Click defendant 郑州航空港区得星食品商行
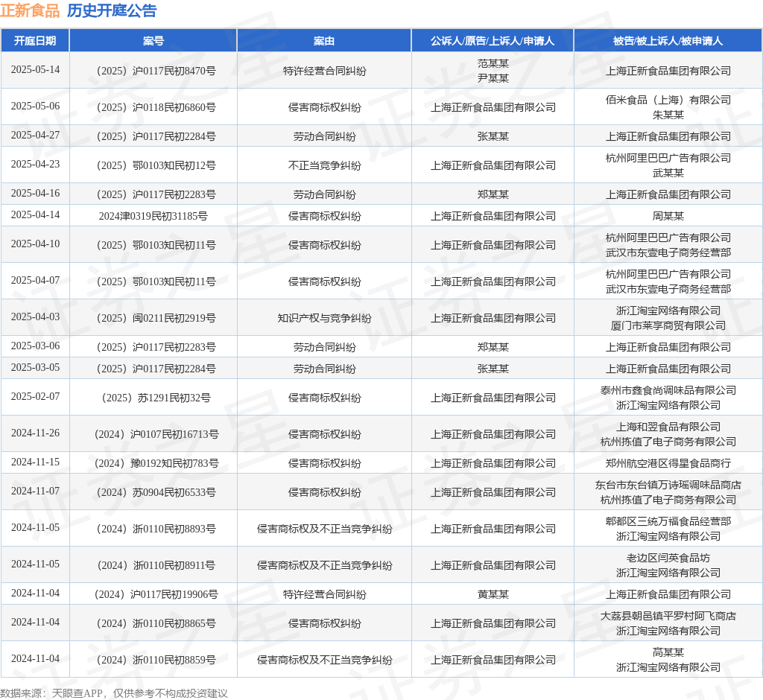Image resolution: width=763 pixels, height=700 pixels. point(668,464)
